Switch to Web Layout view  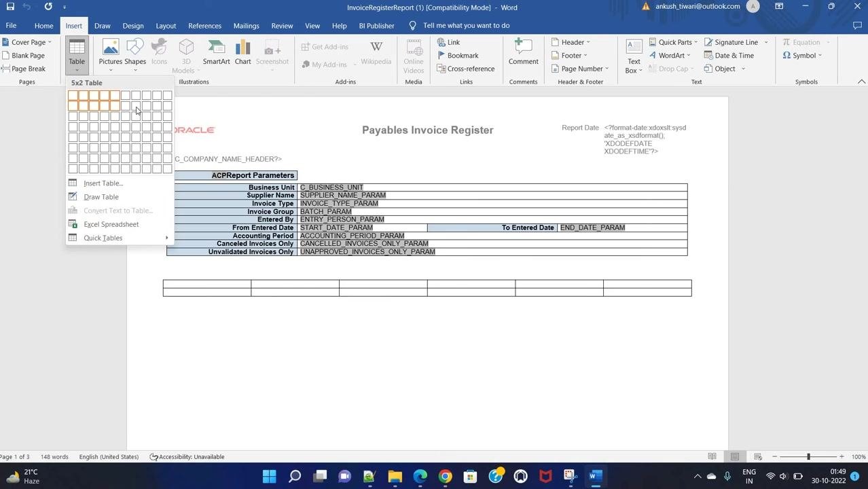pyautogui.click(x=757, y=457)
